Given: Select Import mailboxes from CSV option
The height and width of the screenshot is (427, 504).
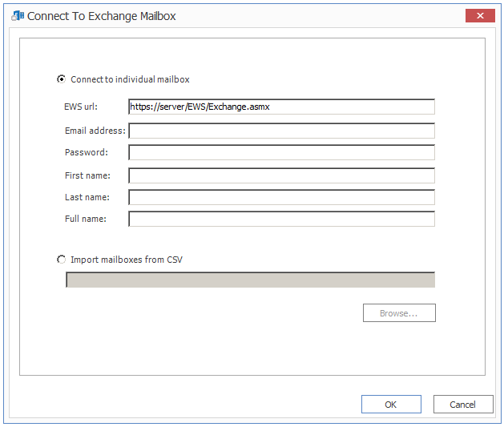Looking at the screenshot, I should click(x=61, y=260).
